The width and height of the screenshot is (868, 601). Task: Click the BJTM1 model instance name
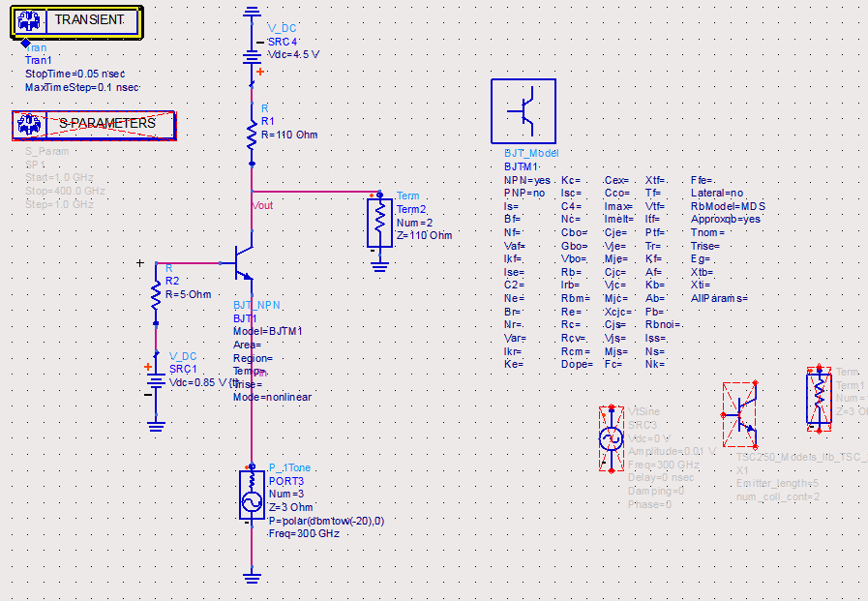point(521,166)
